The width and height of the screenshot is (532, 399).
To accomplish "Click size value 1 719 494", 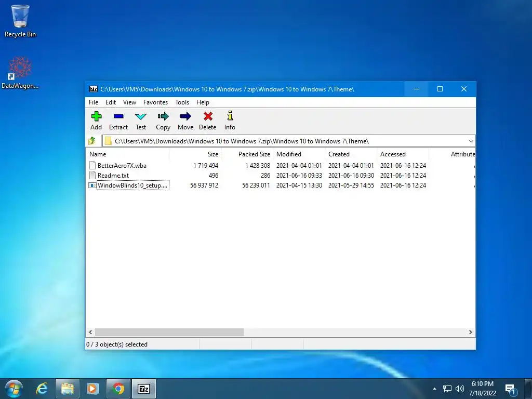I will (206, 166).
